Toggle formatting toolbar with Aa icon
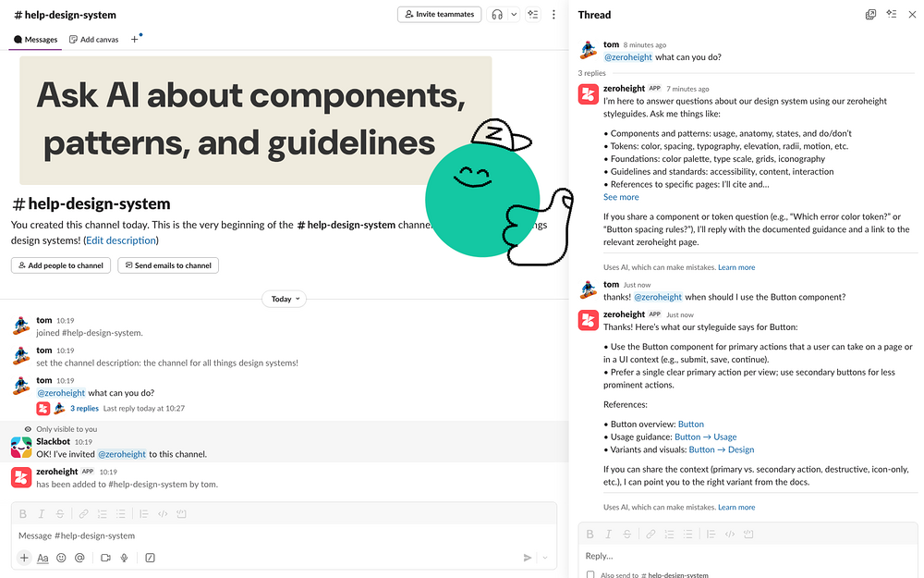Image resolution: width=924 pixels, height=578 pixels. 43,558
